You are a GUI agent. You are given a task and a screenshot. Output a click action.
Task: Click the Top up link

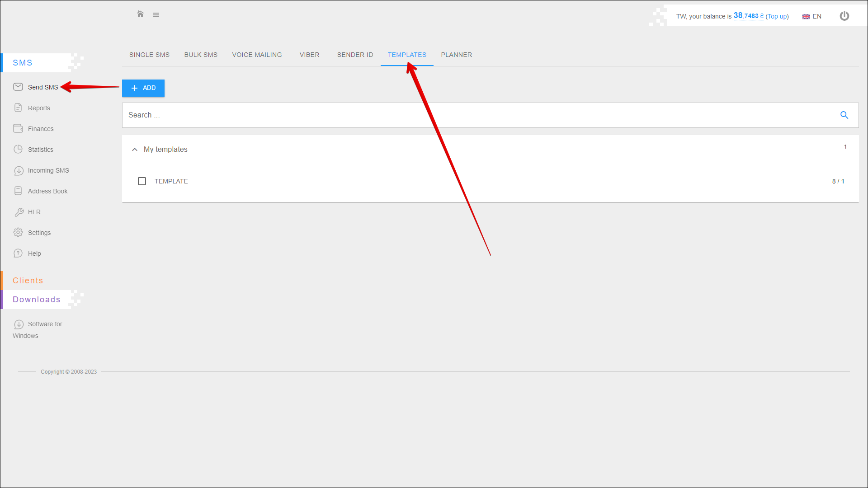click(x=777, y=16)
